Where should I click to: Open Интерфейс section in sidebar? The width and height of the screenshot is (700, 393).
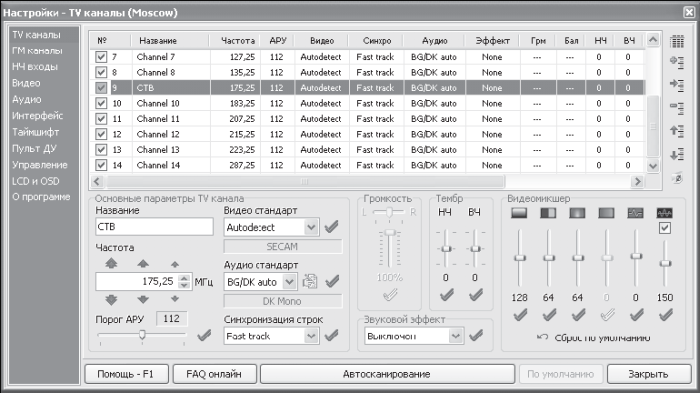tap(38, 116)
